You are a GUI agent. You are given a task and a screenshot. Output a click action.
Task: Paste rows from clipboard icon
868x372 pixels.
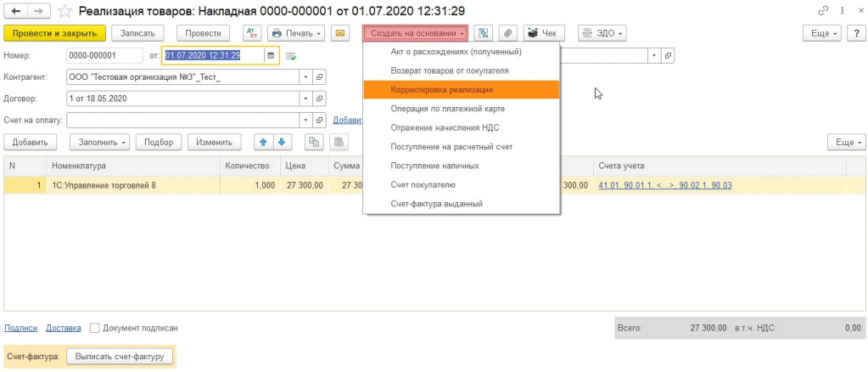point(339,142)
